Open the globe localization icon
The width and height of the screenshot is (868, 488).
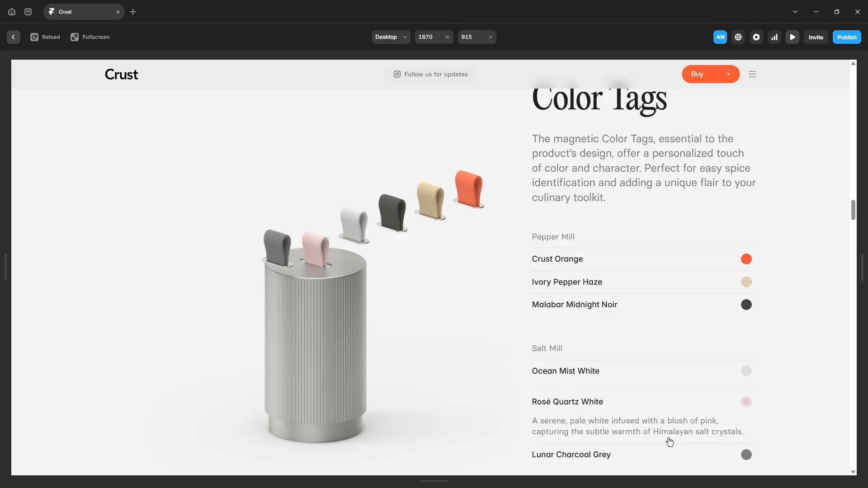tap(738, 37)
